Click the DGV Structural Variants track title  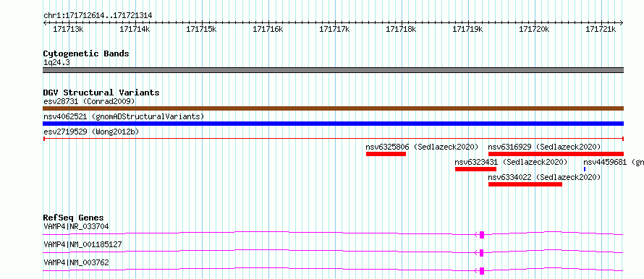(101, 93)
